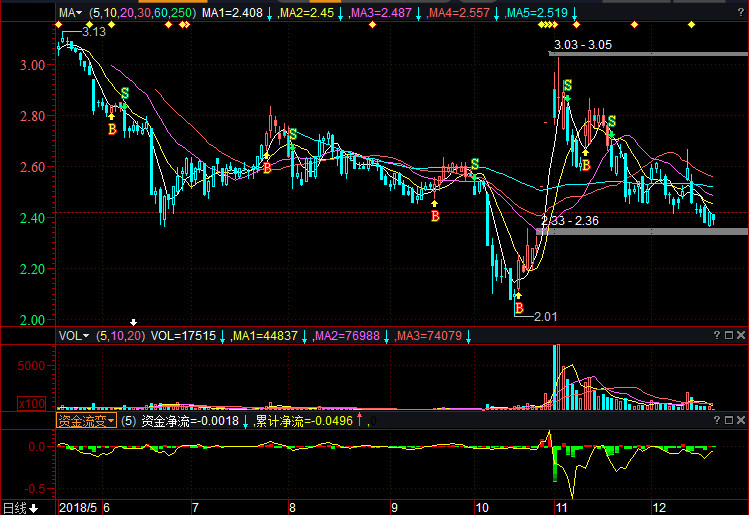Image resolution: width=749 pixels, height=515 pixels.
Task: Toggle the x100 volume unit label
Action: [x=30, y=403]
